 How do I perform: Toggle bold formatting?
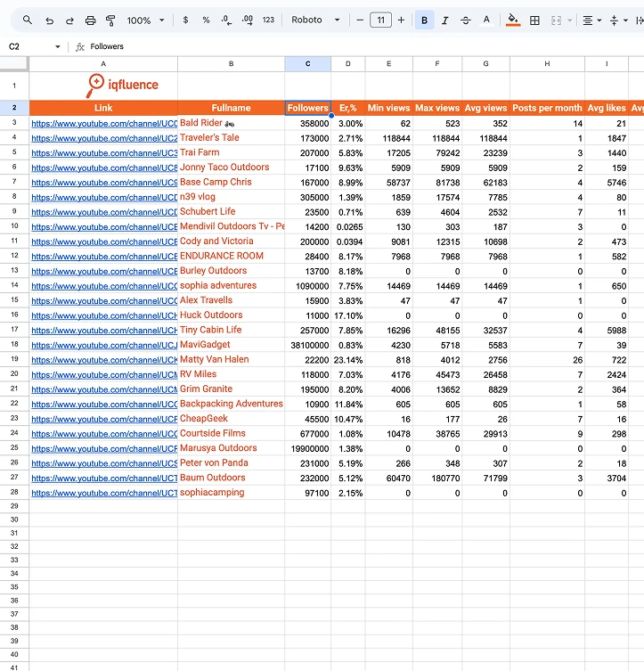click(x=424, y=20)
